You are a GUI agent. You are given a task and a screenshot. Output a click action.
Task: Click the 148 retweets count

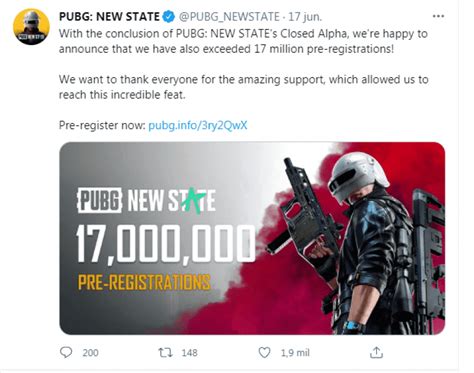pyautogui.click(x=189, y=353)
